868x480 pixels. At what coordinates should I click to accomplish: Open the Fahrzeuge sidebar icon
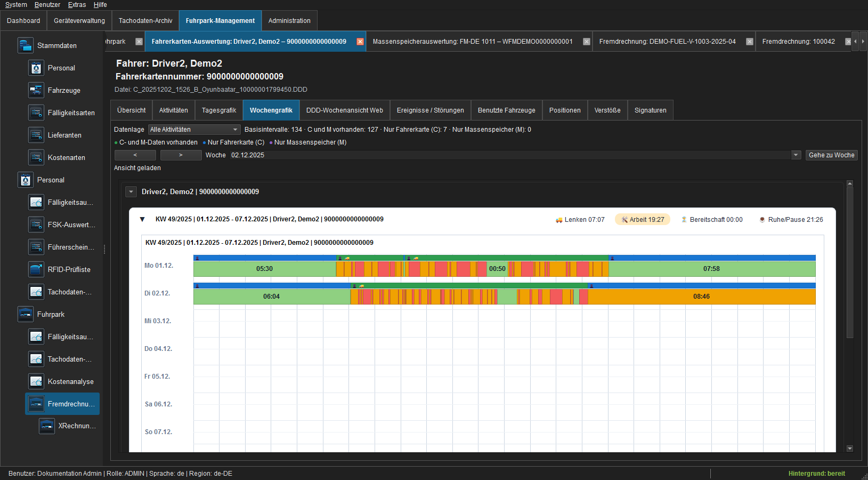tap(36, 90)
